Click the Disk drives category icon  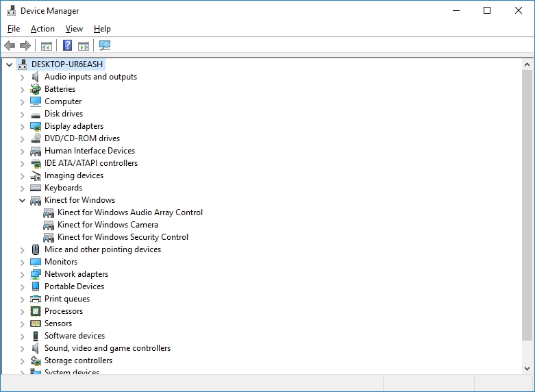click(36, 114)
